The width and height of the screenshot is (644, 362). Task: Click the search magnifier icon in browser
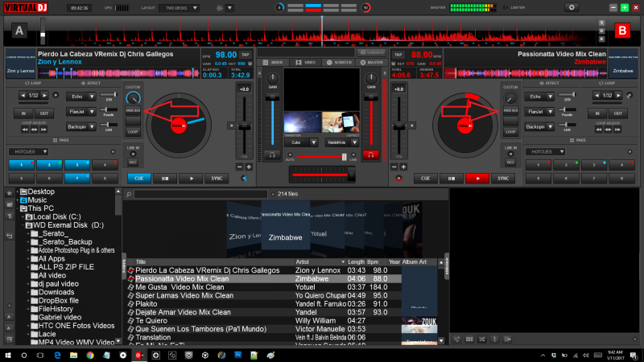pyautogui.click(x=129, y=194)
